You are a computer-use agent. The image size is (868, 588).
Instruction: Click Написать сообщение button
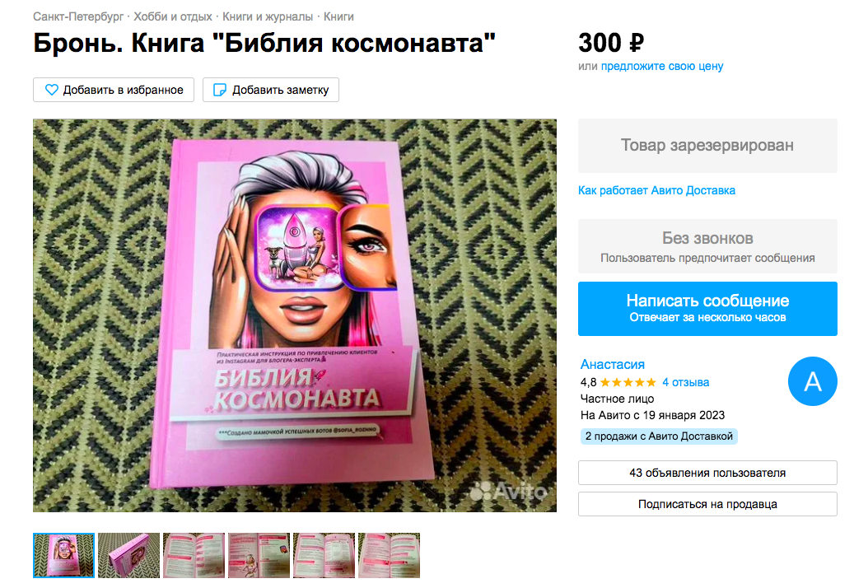[x=707, y=309]
